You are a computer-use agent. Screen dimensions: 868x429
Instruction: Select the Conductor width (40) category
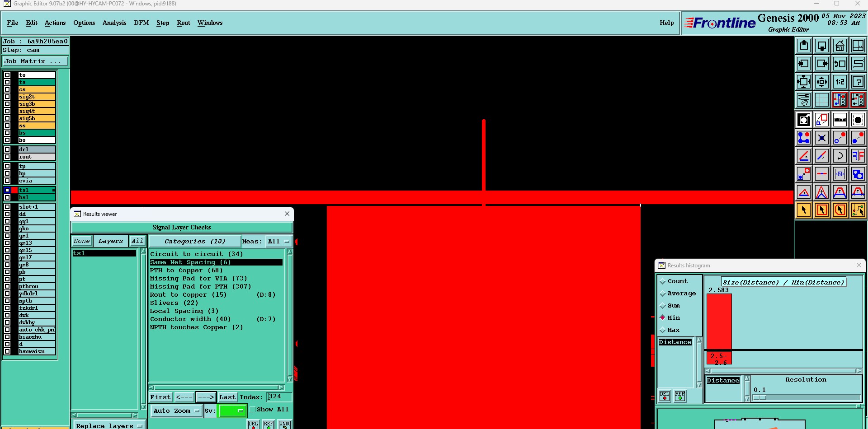pyautogui.click(x=190, y=319)
